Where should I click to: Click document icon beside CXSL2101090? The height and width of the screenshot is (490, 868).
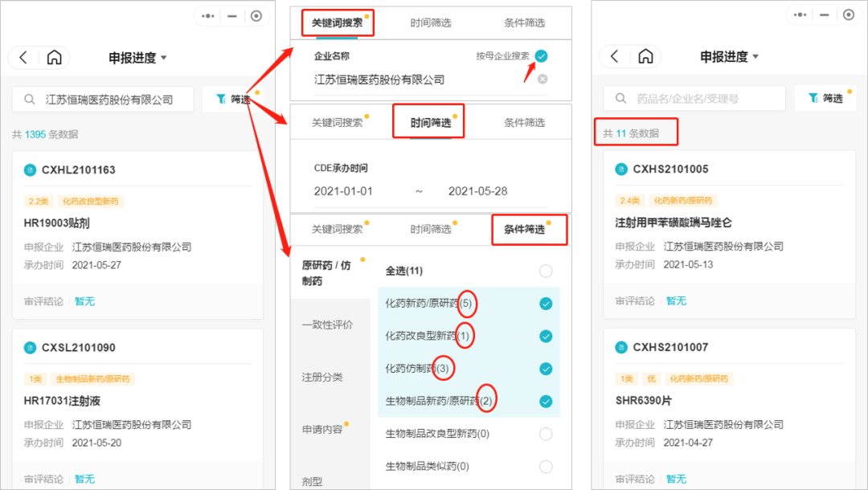pos(30,348)
